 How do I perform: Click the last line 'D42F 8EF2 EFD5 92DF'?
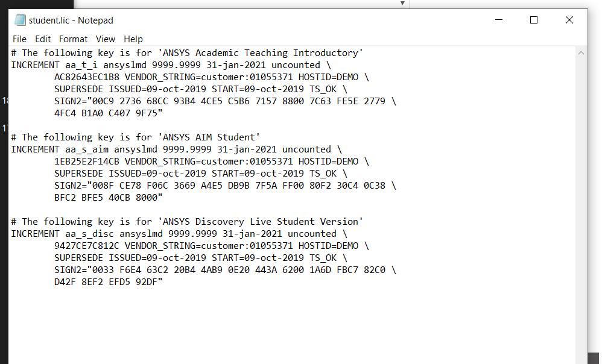[x=108, y=282]
